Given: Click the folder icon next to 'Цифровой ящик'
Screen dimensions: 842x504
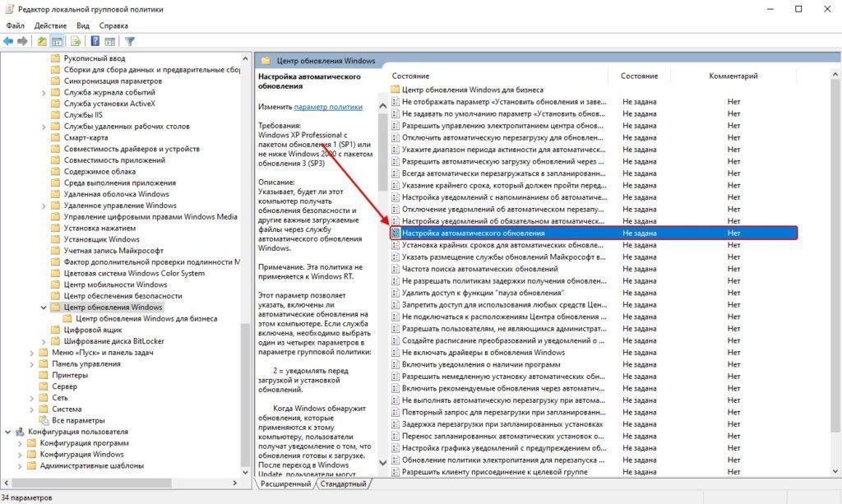Looking at the screenshot, I should 55,330.
